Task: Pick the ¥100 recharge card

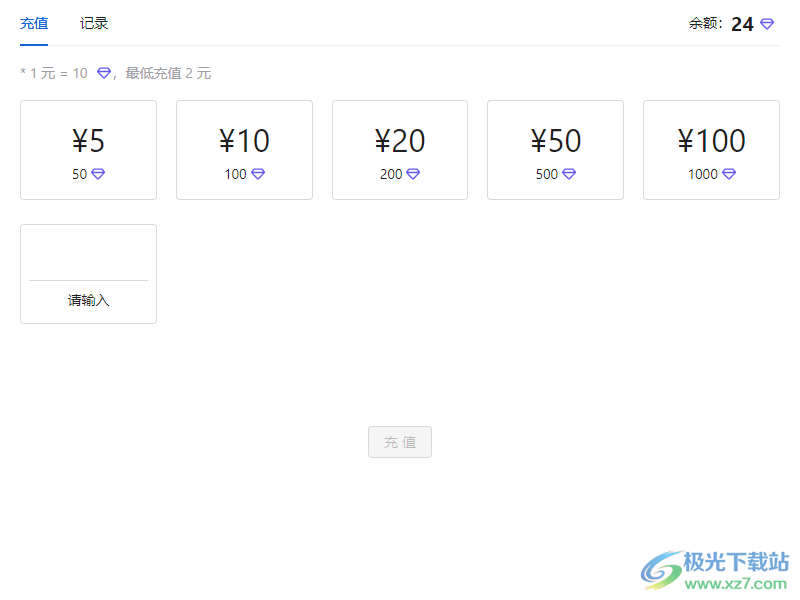Action: (711, 150)
